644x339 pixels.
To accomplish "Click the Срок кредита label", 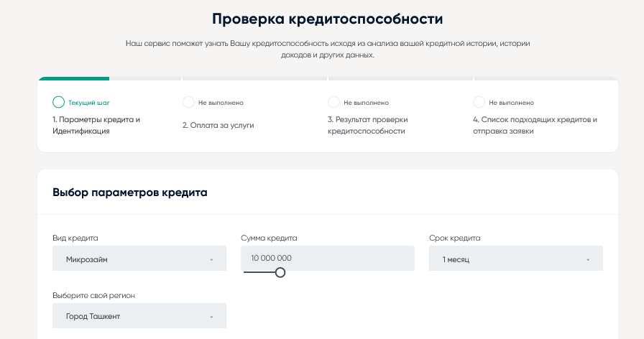I will point(455,238).
